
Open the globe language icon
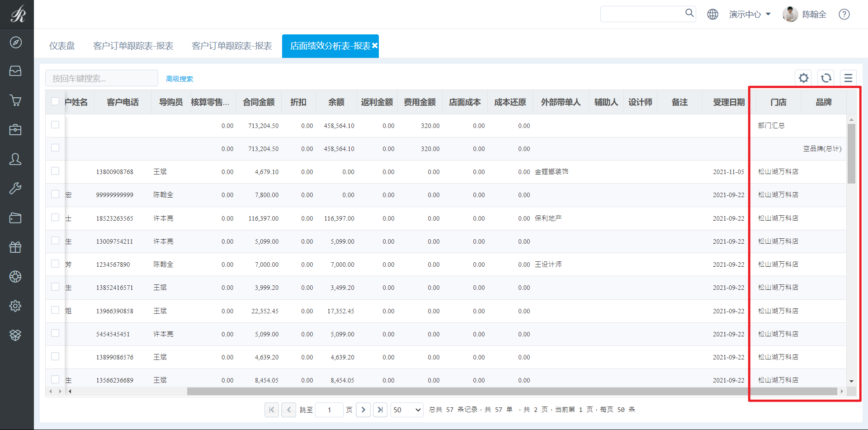[x=712, y=14]
